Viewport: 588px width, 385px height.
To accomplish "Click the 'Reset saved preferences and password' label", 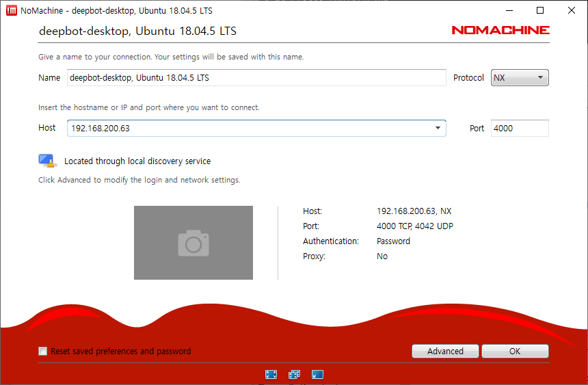I will click(x=121, y=351).
